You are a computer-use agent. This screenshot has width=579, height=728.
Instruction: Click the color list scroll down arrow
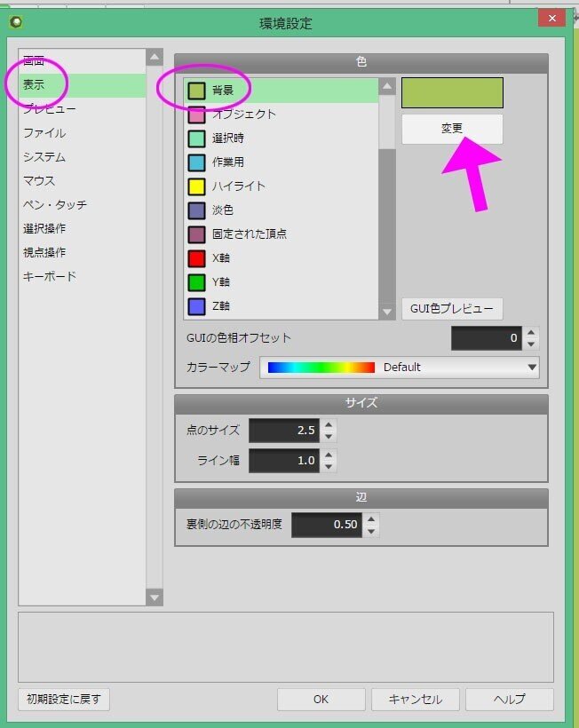pyautogui.click(x=387, y=312)
